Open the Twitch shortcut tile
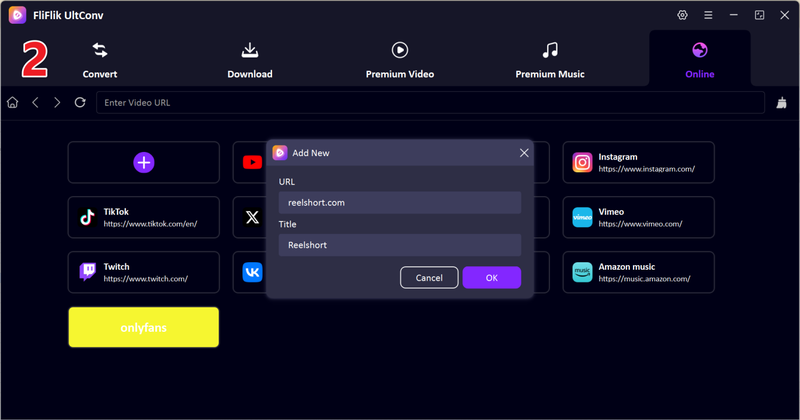Viewport: 800px width, 420px height. pos(144,272)
